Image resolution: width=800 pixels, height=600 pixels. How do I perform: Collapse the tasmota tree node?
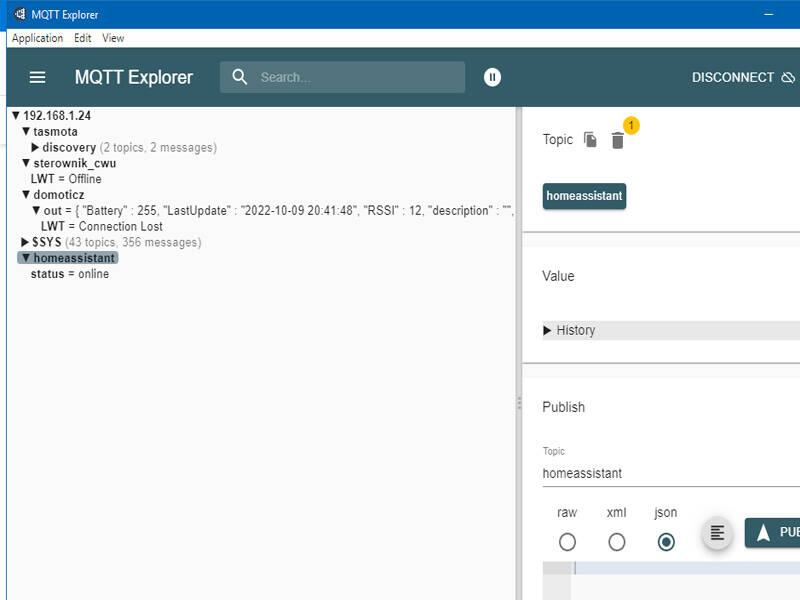click(x=26, y=131)
